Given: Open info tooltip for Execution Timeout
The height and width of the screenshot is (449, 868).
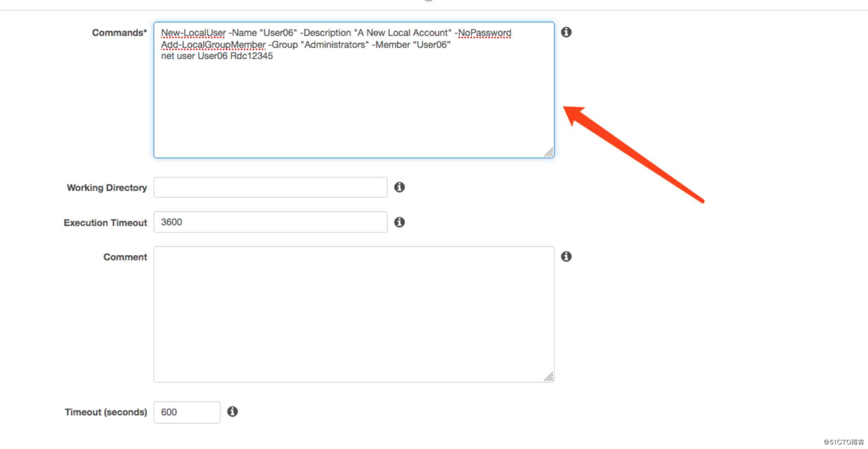Looking at the screenshot, I should (399, 222).
